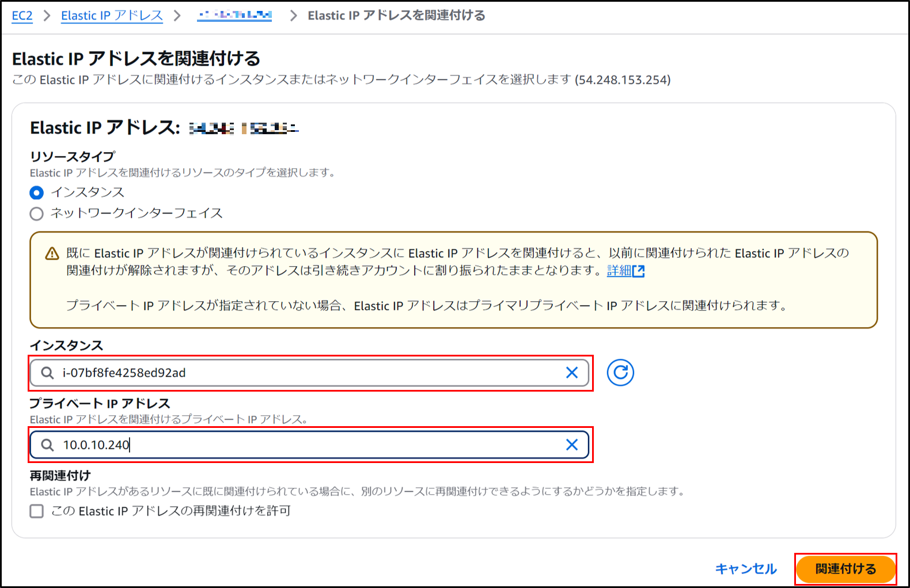The image size is (910, 588).
Task: Open Elastic IP アドレス breadcrumb link
Action: (112, 16)
